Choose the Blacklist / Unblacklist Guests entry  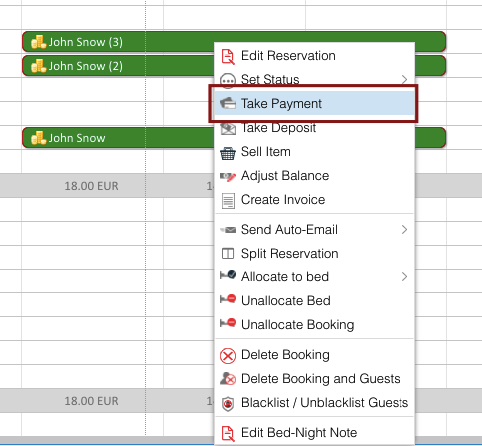[x=314, y=403]
